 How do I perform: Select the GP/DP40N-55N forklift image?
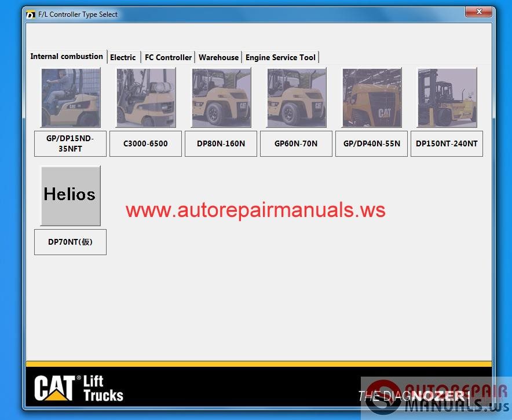click(372, 98)
